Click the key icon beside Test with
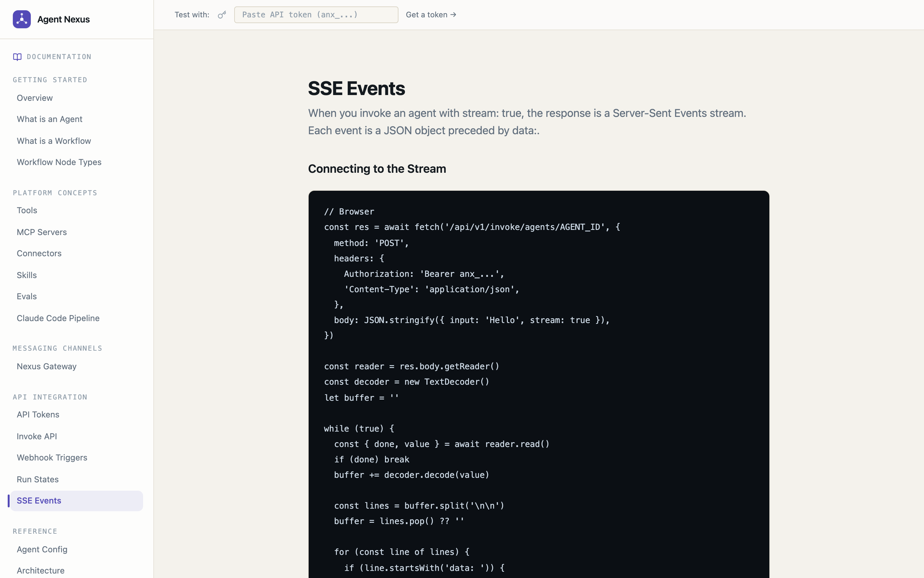This screenshot has height=578, width=924. pyautogui.click(x=222, y=15)
